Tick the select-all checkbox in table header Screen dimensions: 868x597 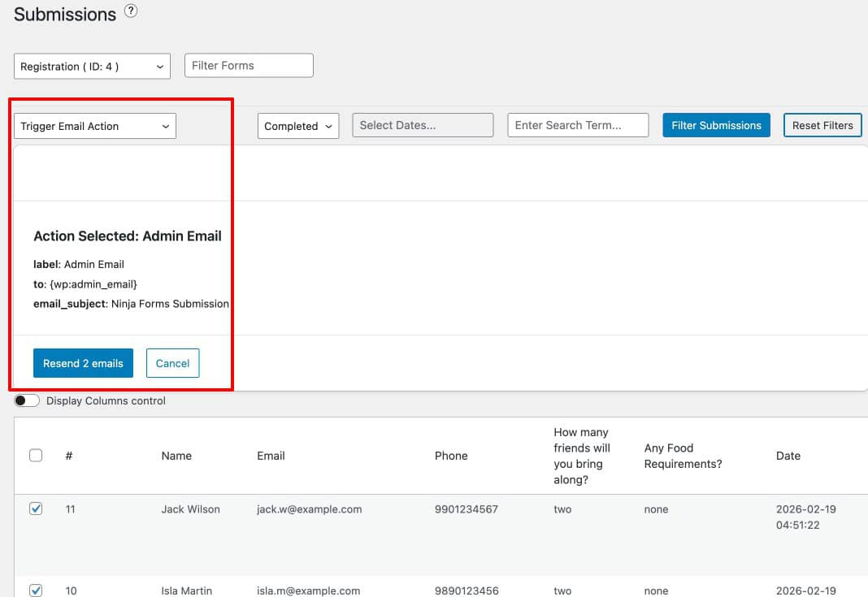[x=36, y=456]
